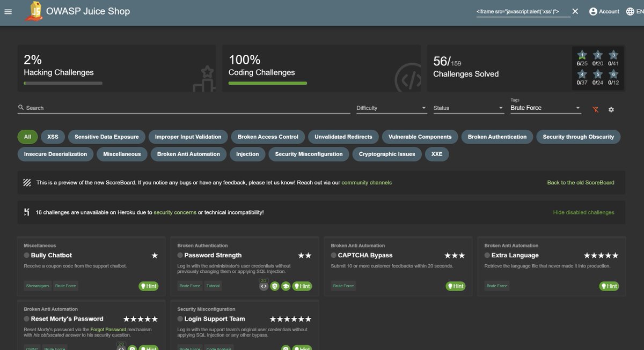This screenshot has width=644, height=350.
Task: Expand the Difficulty dropdown
Action: (x=391, y=108)
